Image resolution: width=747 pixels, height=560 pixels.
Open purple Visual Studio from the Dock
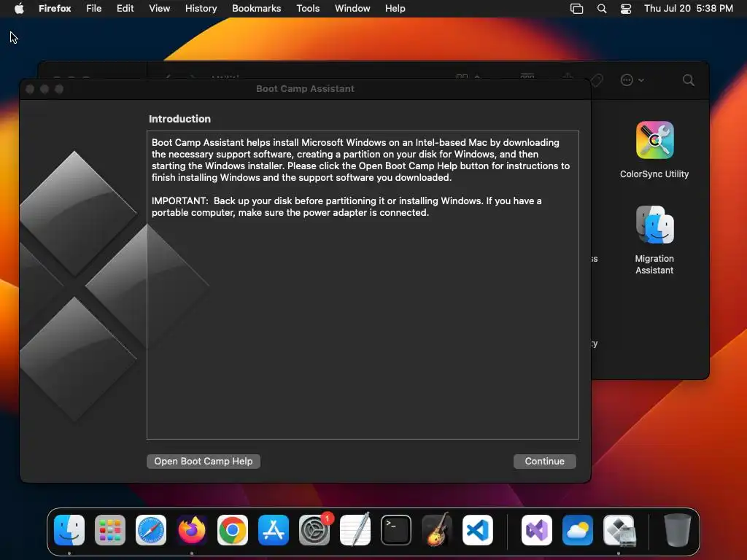point(537,530)
